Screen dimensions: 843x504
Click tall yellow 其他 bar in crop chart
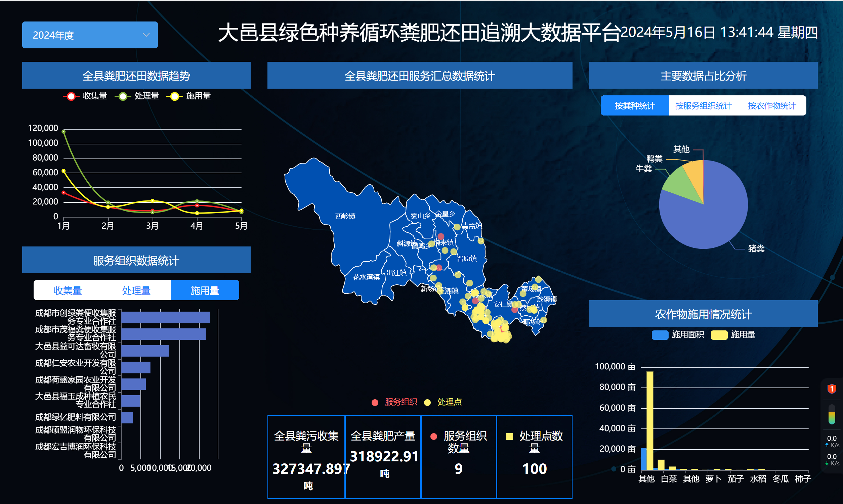650,421
